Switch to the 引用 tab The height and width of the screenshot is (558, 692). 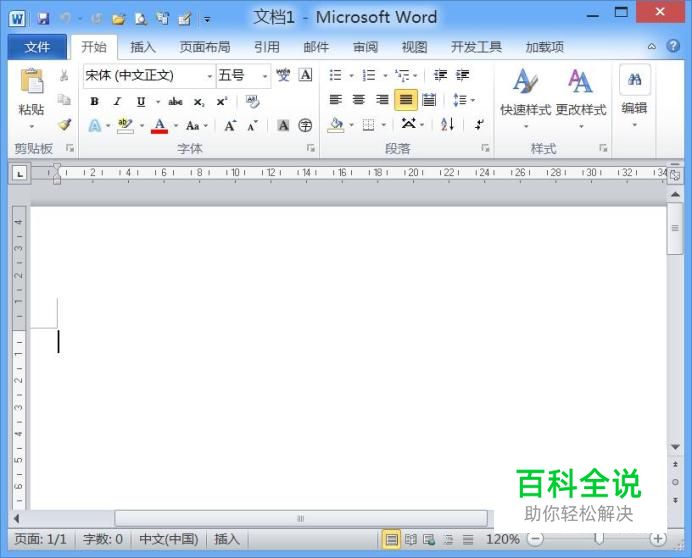267,47
